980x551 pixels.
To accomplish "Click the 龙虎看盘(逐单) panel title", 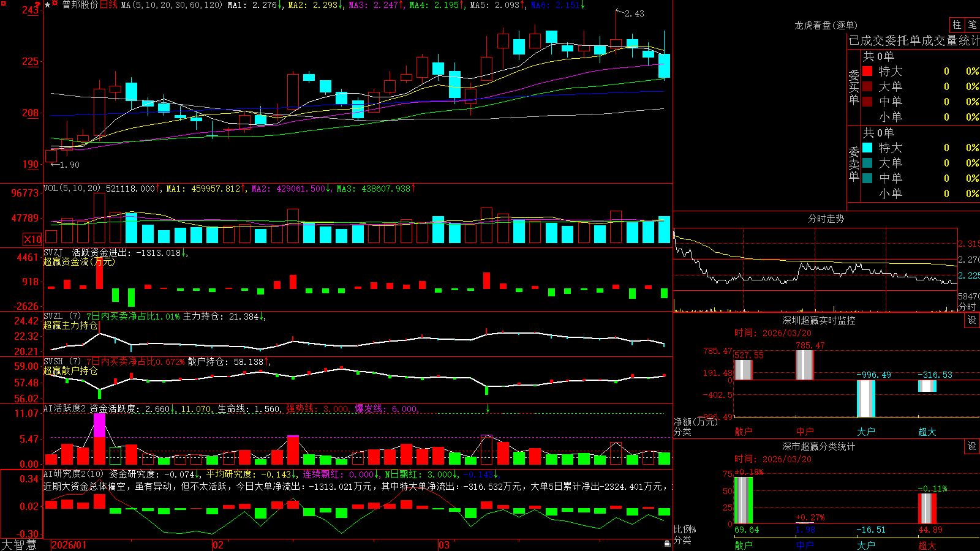I will point(826,25).
